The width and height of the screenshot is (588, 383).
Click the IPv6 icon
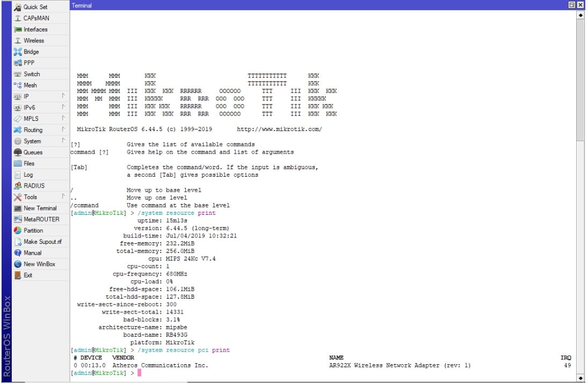[18, 107]
